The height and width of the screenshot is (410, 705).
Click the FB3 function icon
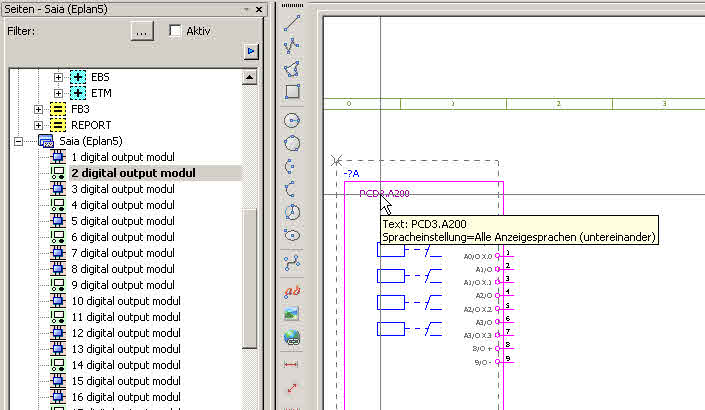point(58,109)
